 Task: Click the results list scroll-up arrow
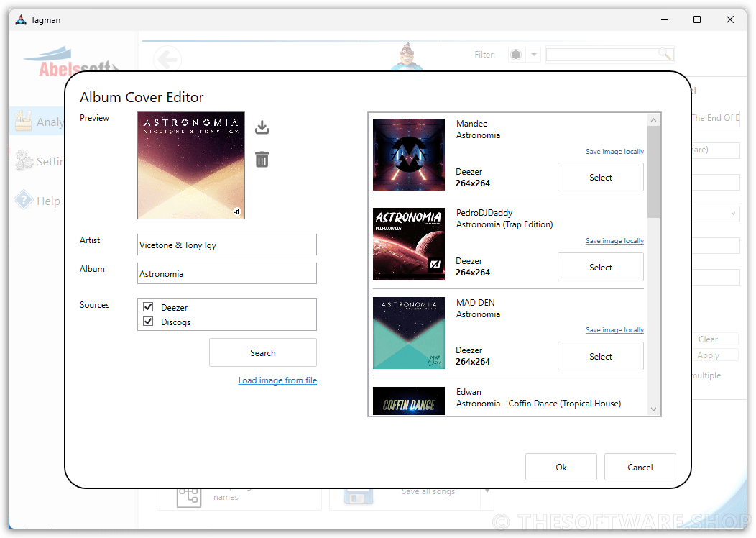tap(654, 119)
